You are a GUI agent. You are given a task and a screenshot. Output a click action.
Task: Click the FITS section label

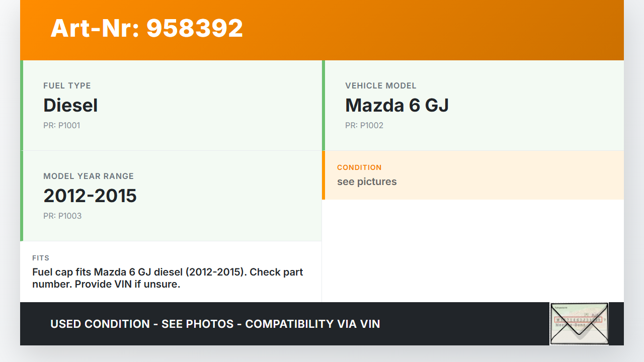pos(41,258)
